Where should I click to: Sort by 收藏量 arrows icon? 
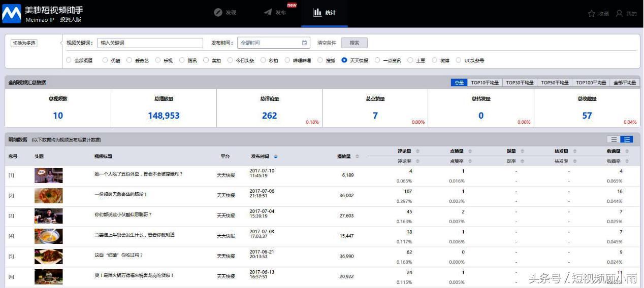point(627,151)
